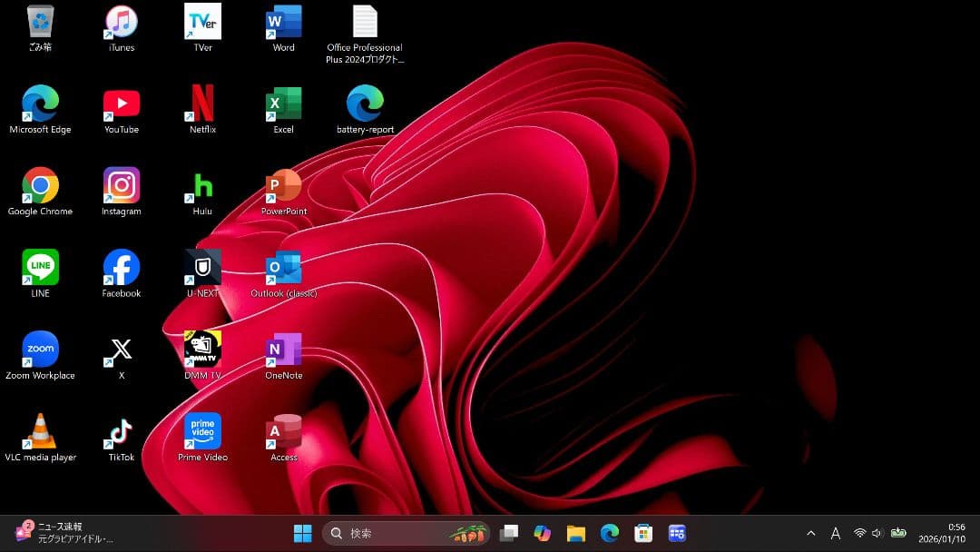The height and width of the screenshot is (552, 980).
Task: Open the iTunes desktop shortcut
Action: click(x=121, y=22)
